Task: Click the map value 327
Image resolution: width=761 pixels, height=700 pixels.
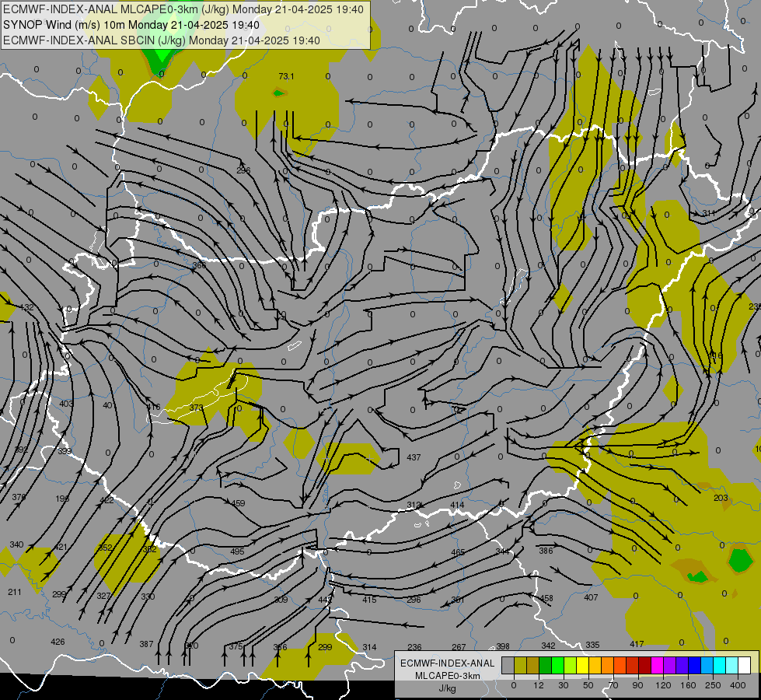Action: pyautogui.click(x=104, y=596)
